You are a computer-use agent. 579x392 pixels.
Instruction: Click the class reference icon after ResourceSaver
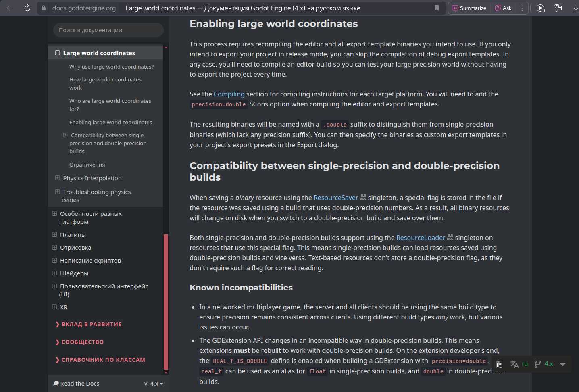tap(363, 197)
